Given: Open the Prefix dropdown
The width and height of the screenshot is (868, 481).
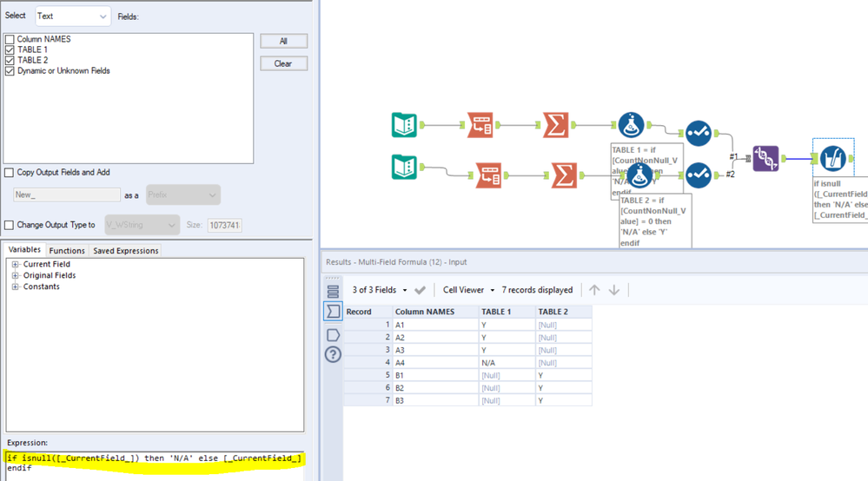Looking at the screenshot, I should pos(183,194).
